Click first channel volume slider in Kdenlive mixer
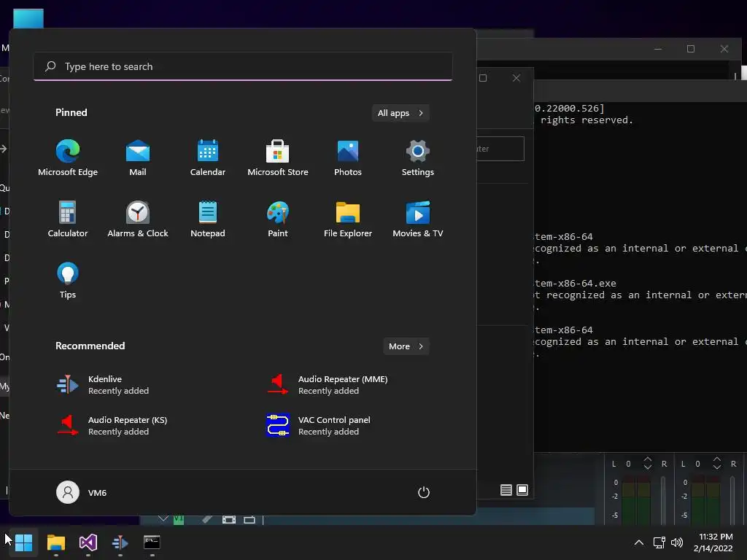The width and height of the screenshot is (747, 560). point(662,499)
